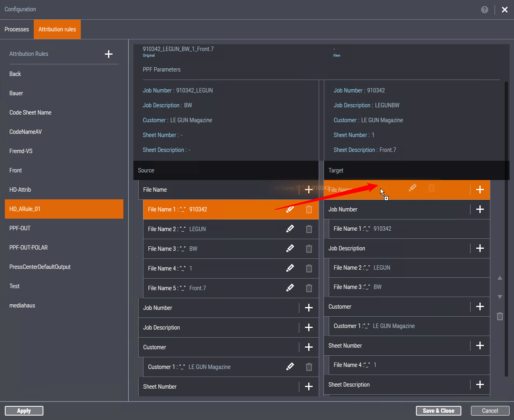Add entry to target Sheet Number section
The height and width of the screenshot is (420, 514).
pyautogui.click(x=480, y=346)
